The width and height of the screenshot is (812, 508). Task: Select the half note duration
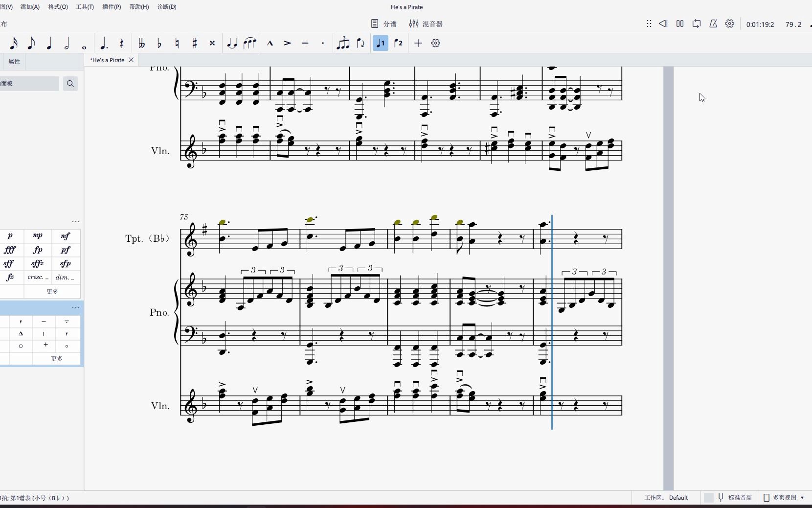[67, 43]
